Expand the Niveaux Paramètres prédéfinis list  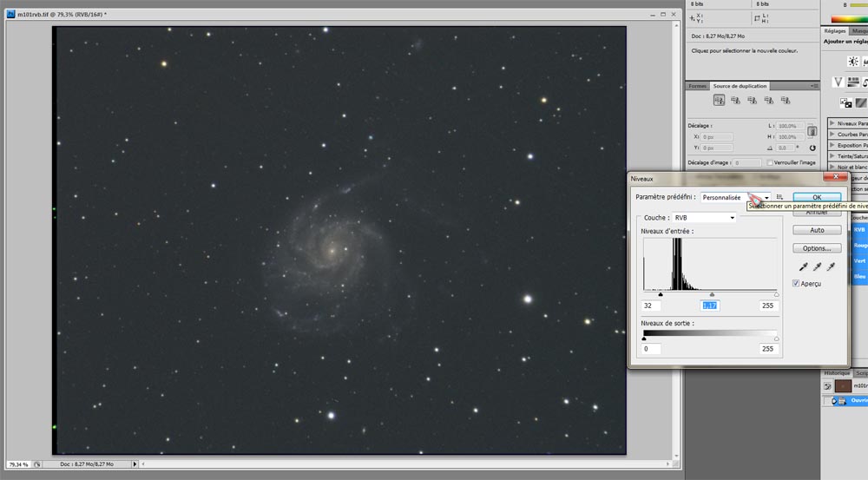[x=832, y=123]
